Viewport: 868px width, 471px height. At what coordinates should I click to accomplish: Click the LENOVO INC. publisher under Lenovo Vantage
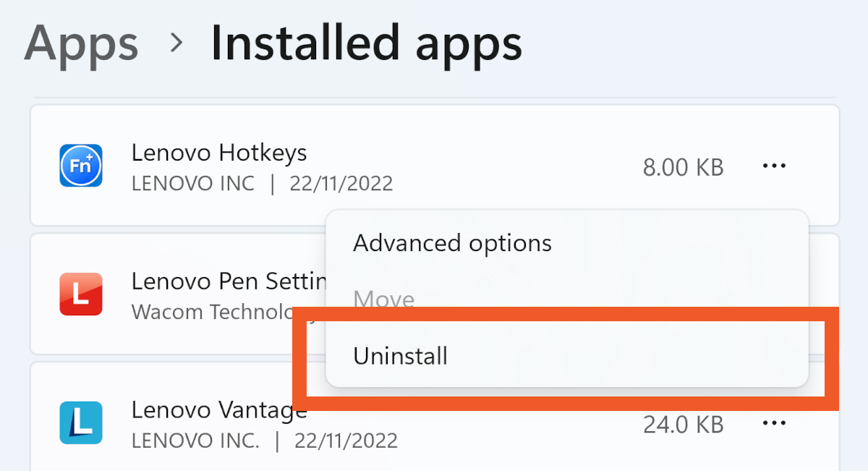[x=195, y=440]
